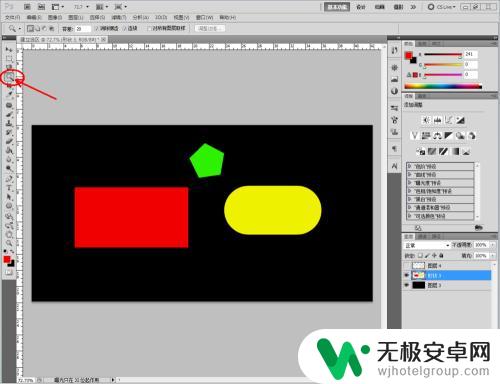Add a Hue/Saturation adjustment layer
The width and height of the screenshot is (500, 384).
click(426, 136)
